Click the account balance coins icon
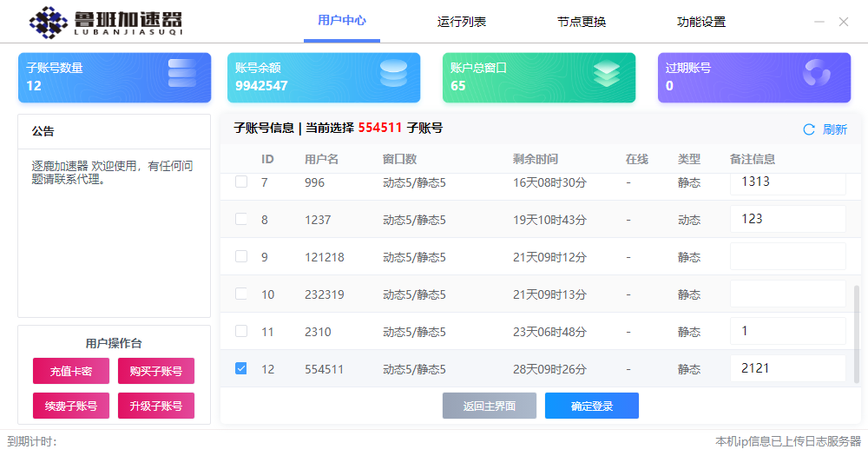This screenshot has width=868, height=456. [x=393, y=74]
